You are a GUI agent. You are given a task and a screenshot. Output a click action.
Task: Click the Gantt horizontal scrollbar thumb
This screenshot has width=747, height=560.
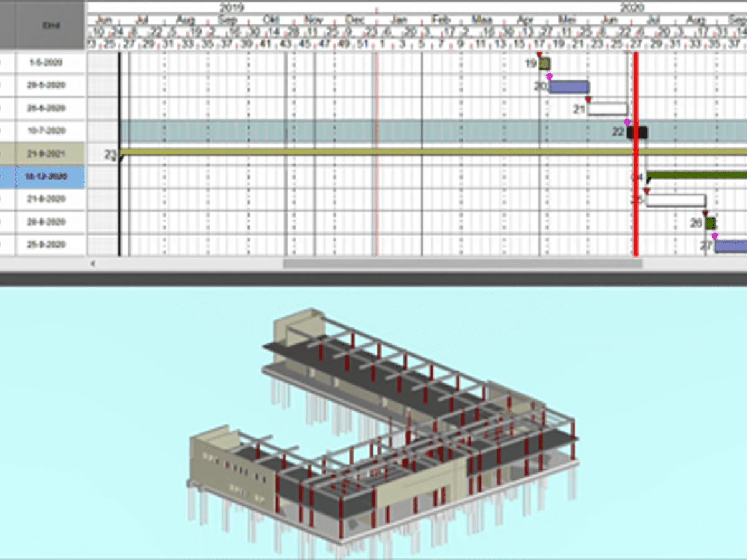pos(462,264)
